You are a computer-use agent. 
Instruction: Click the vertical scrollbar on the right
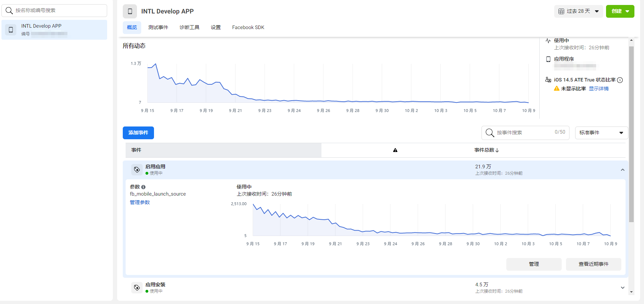pyautogui.click(x=631, y=135)
